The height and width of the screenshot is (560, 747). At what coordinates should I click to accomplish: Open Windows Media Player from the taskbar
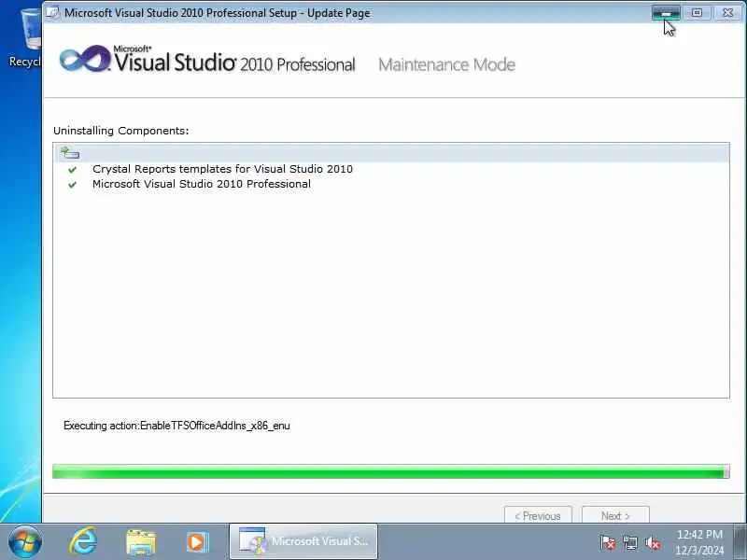[x=197, y=542]
